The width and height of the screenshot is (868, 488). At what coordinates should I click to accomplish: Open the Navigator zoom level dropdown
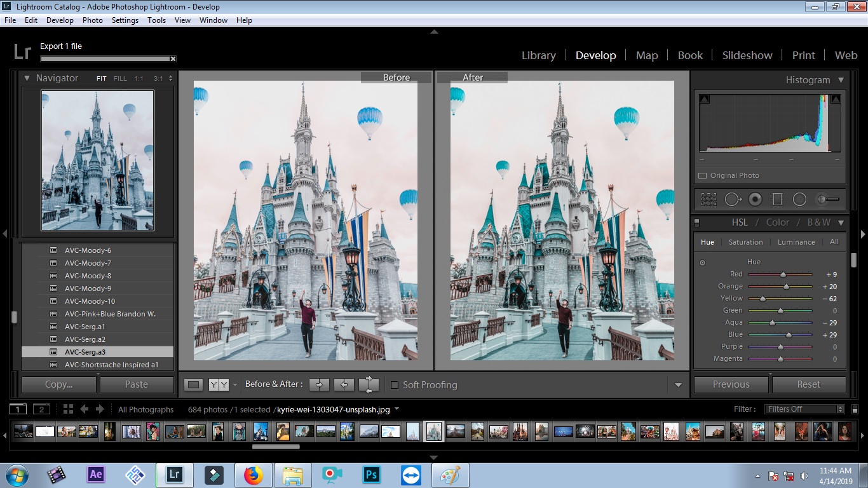170,79
